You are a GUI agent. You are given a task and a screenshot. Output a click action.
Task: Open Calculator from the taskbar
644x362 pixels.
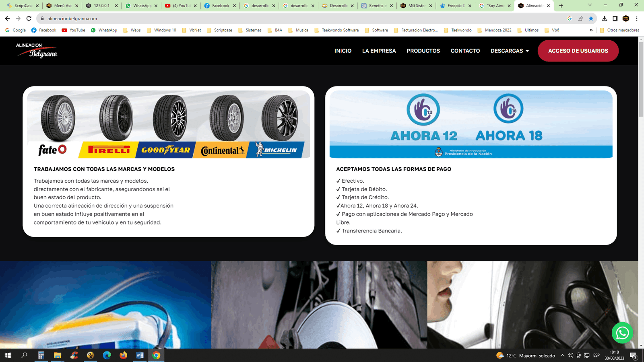(41, 355)
